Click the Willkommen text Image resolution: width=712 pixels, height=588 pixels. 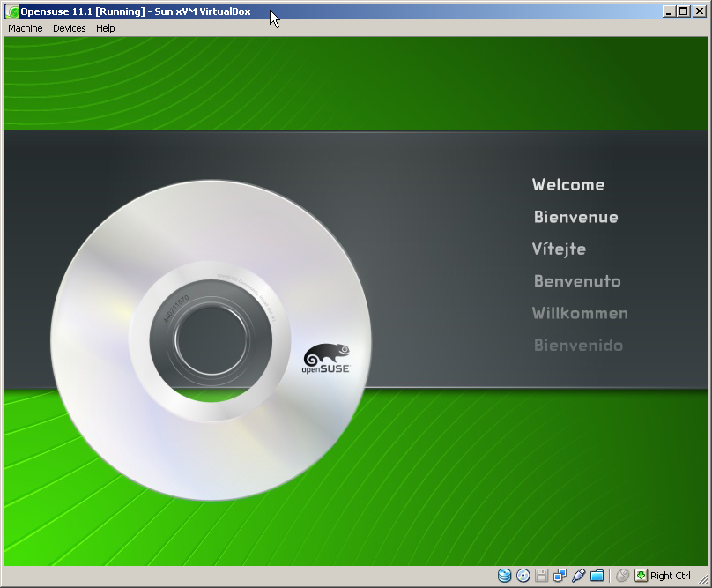click(x=580, y=313)
